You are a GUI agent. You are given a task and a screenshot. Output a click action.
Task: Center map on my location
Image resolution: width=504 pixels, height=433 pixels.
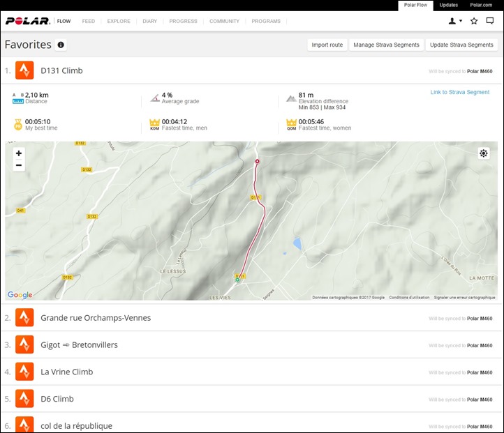[484, 153]
